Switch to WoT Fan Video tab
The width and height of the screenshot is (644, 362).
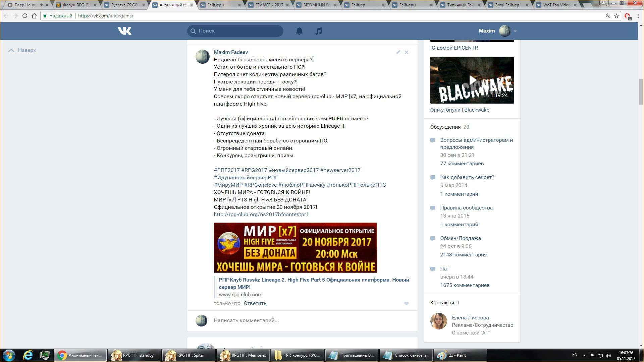point(556,5)
